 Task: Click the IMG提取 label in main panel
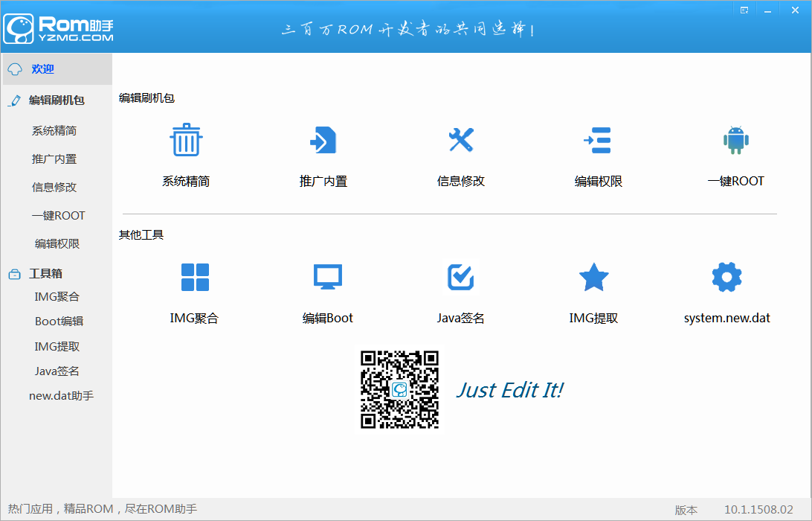point(593,319)
